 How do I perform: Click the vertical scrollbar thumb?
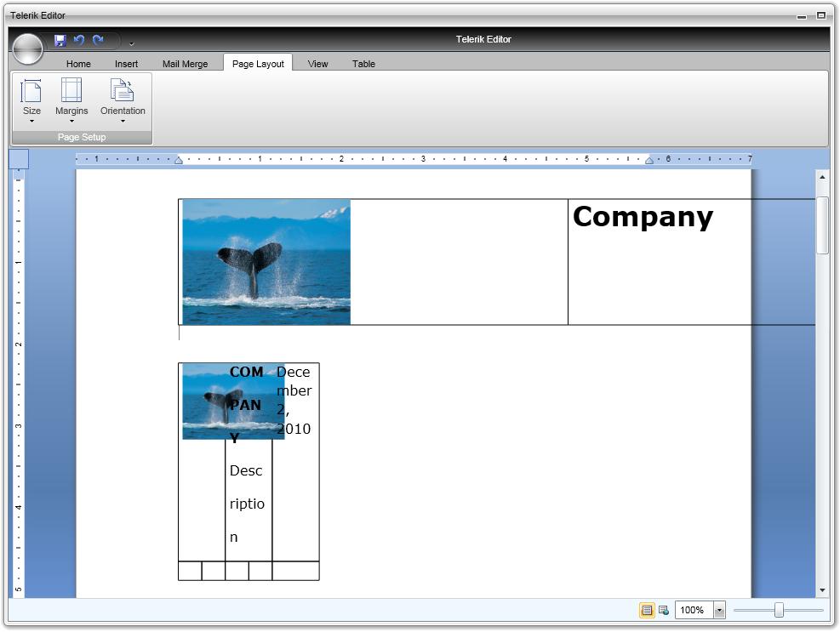click(822, 225)
